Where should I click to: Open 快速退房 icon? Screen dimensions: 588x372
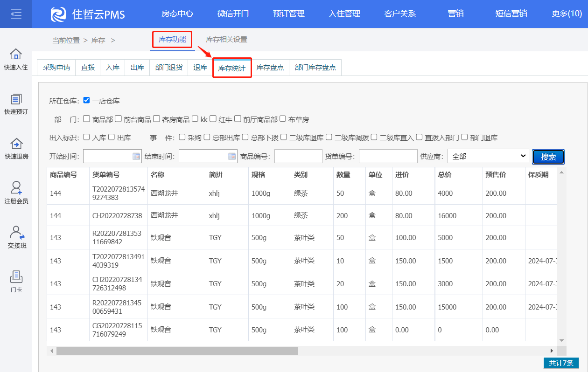[x=16, y=143]
